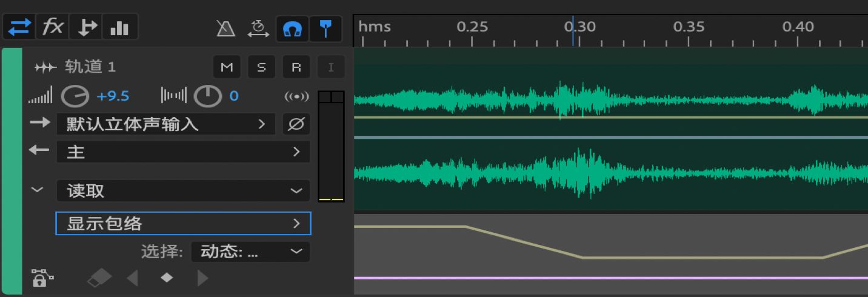This screenshot has height=297, width=868.
Task: Click the output arrow icon
Action: (39, 150)
